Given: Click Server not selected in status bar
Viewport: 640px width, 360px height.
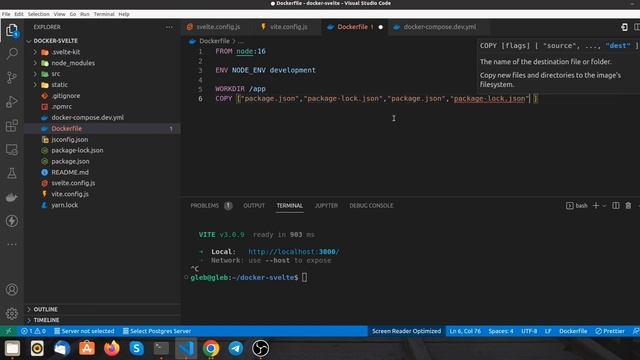Looking at the screenshot, I should (x=84, y=331).
